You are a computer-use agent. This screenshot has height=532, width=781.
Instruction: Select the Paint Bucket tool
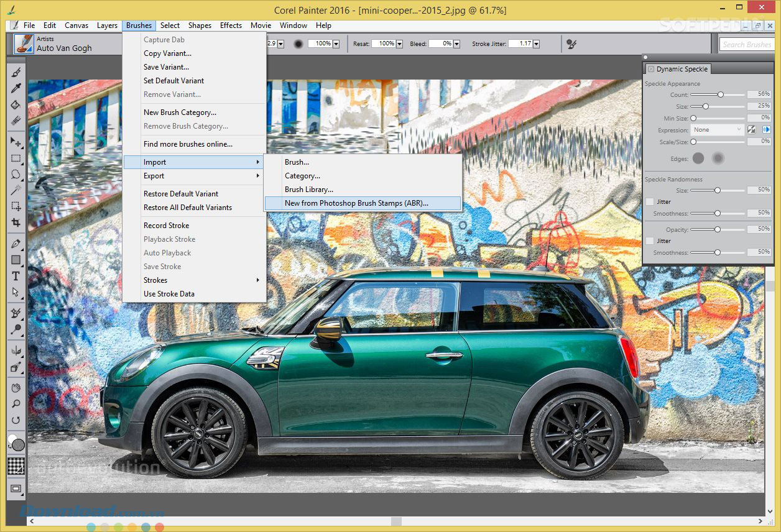click(x=16, y=104)
